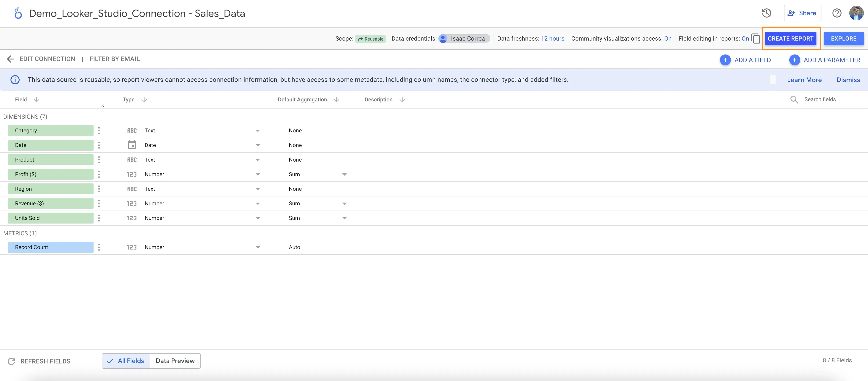868x381 pixels.
Task: Select the Data Preview tab
Action: (x=175, y=360)
